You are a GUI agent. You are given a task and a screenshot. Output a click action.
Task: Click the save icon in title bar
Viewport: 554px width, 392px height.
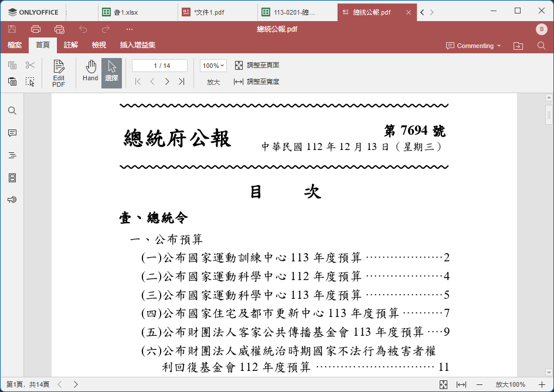click(x=12, y=29)
